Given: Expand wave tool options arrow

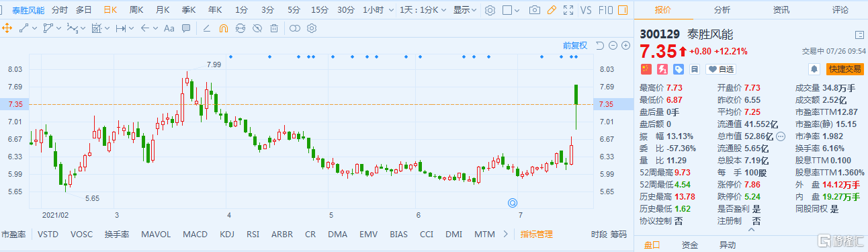Looking at the screenshot, I should point(83,28).
